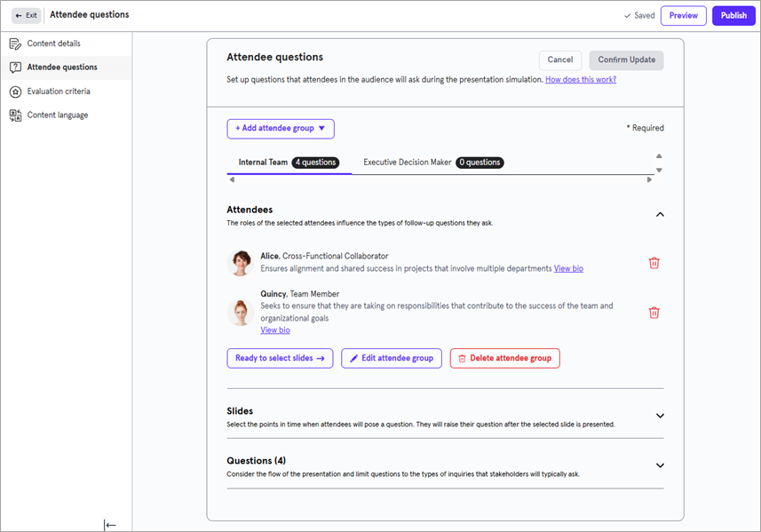Image resolution: width=761 pixels, height=532 pixels.
Task: Click the Content language icon
Action: click(x=15, y=115)
